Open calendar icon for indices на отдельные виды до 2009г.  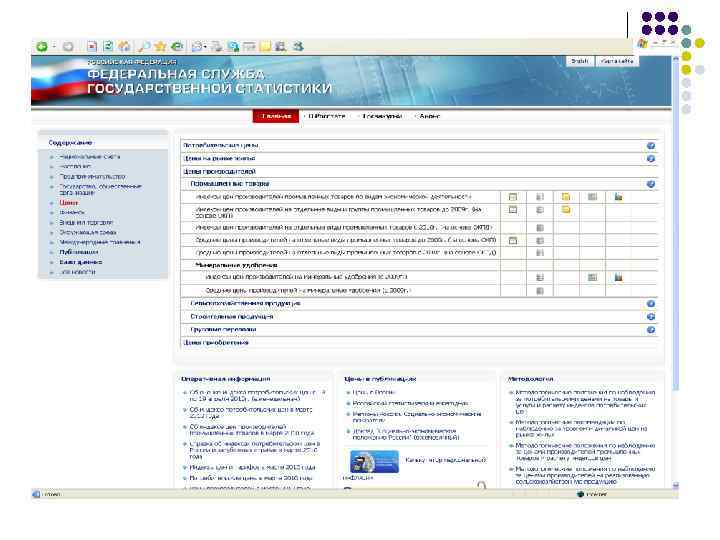coord(513,210)
